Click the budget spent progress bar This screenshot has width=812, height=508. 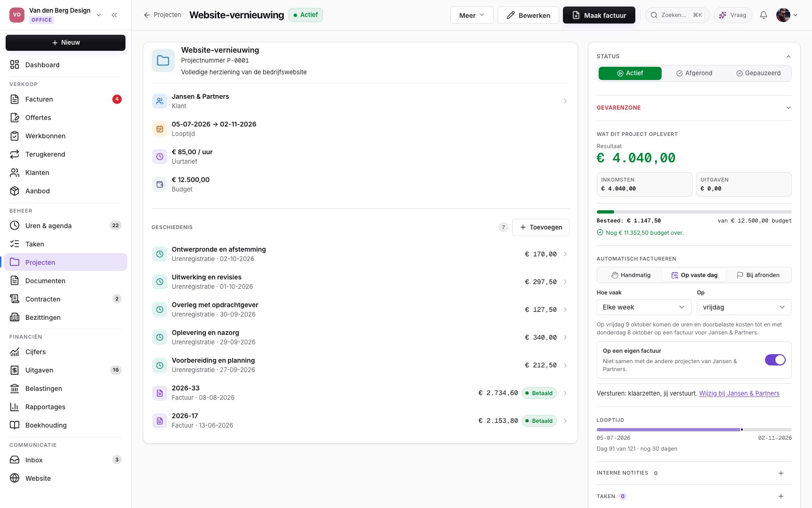point(694,212)
